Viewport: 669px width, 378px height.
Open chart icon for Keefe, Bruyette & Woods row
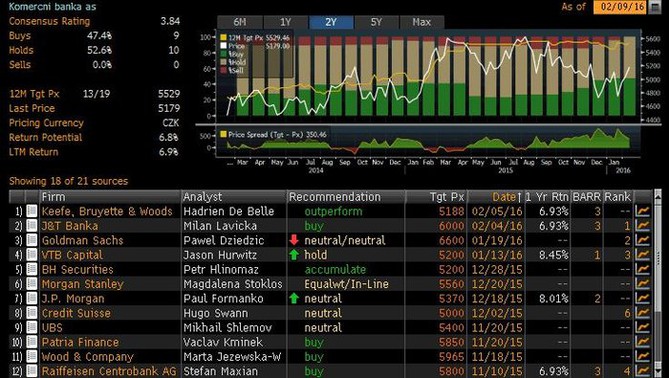click(642, 211)
